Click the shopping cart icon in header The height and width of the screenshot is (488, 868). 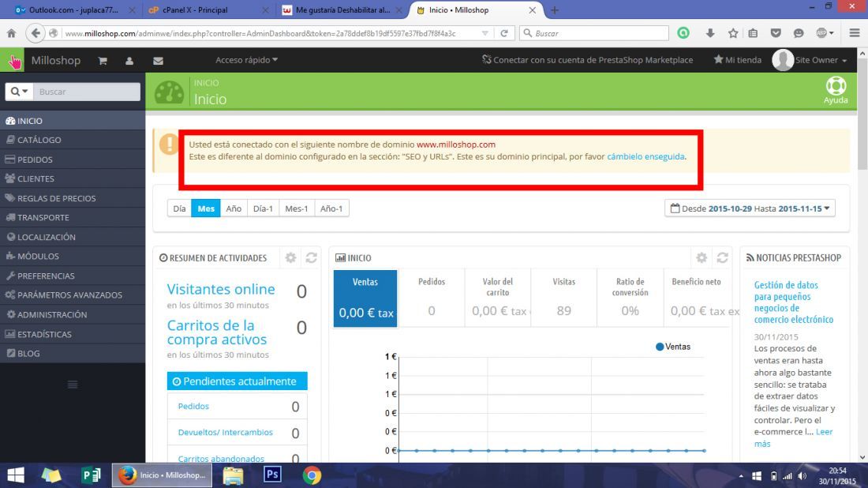click(103, 60)
